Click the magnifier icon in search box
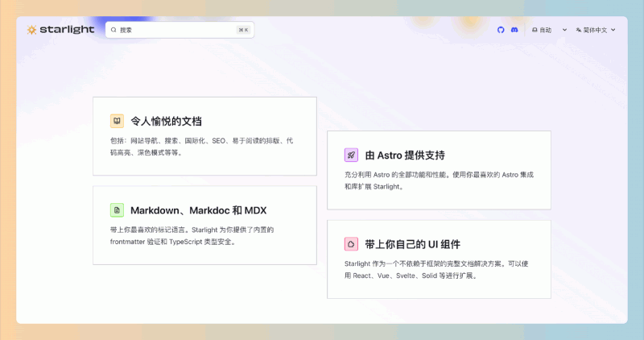Screen dimensions: 644x340 pyautogui.click(x=114, y=30)
